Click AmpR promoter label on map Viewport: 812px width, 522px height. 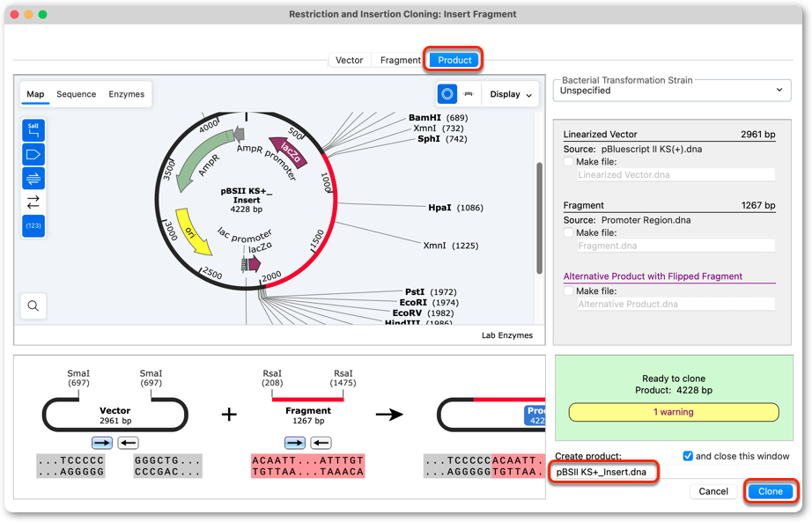tap(267, 162)
